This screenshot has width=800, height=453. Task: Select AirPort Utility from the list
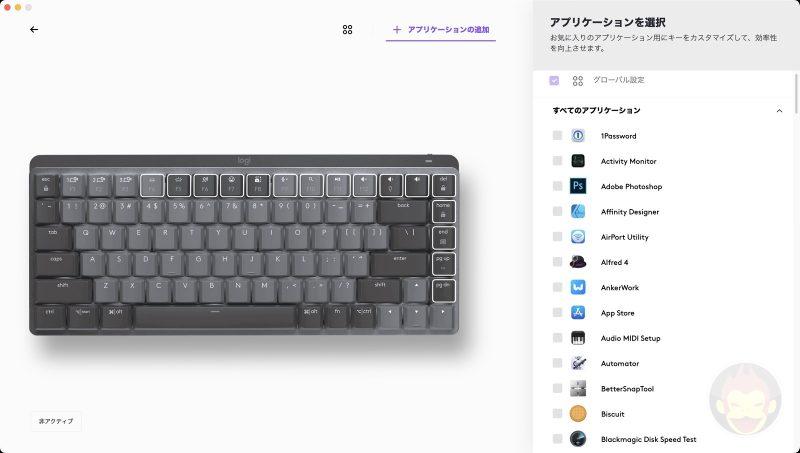tap(624, 237)
